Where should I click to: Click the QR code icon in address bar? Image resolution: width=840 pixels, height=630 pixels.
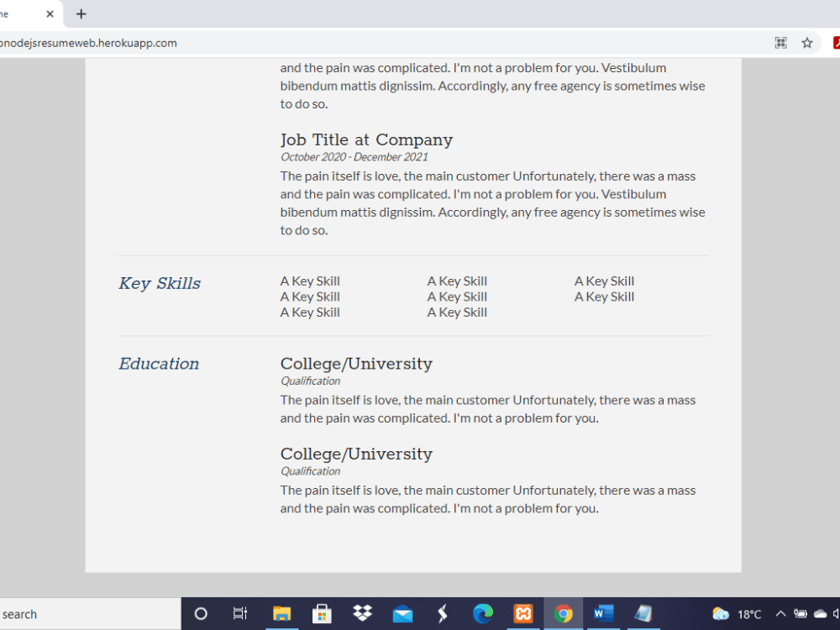(781, 43)
